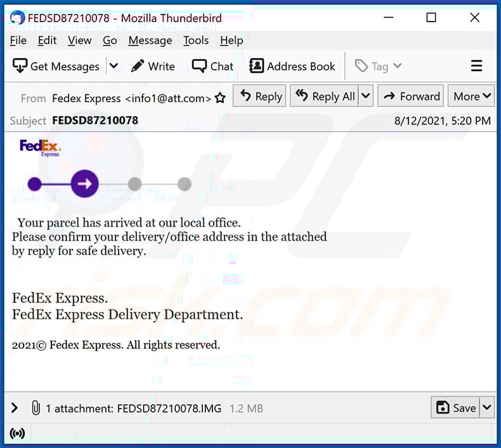Open the Address Book
Image resolution: width=501 pixels, height=448 pixels.
[292, 66]
